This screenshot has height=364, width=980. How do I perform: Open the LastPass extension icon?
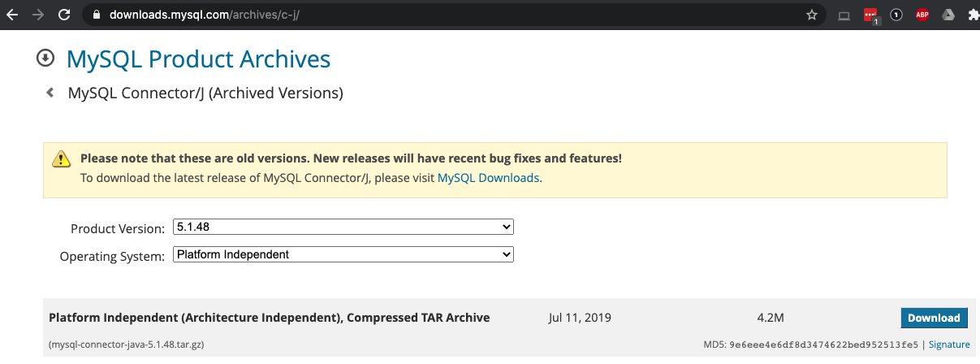tap(870, 15)
